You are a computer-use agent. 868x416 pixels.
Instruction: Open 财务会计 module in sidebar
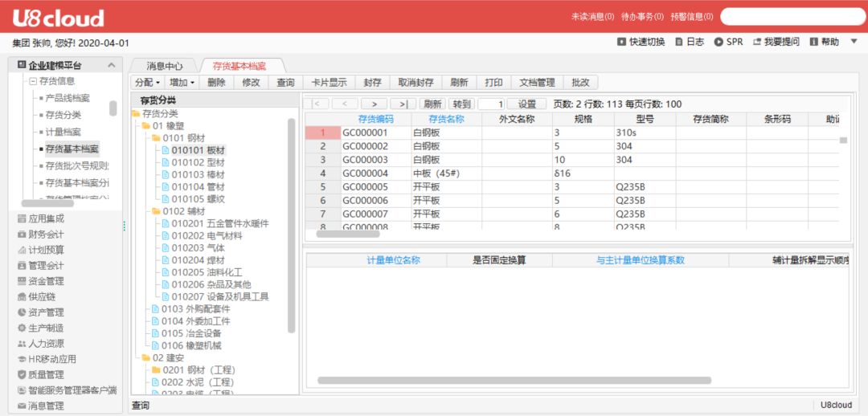pos(46,235)
